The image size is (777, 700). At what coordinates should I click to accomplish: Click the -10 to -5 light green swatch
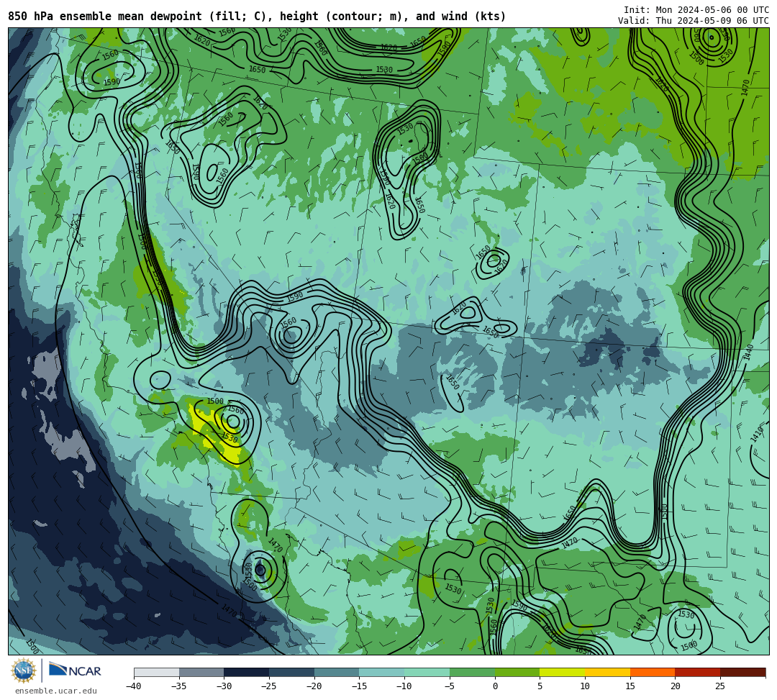pos(427,672)
